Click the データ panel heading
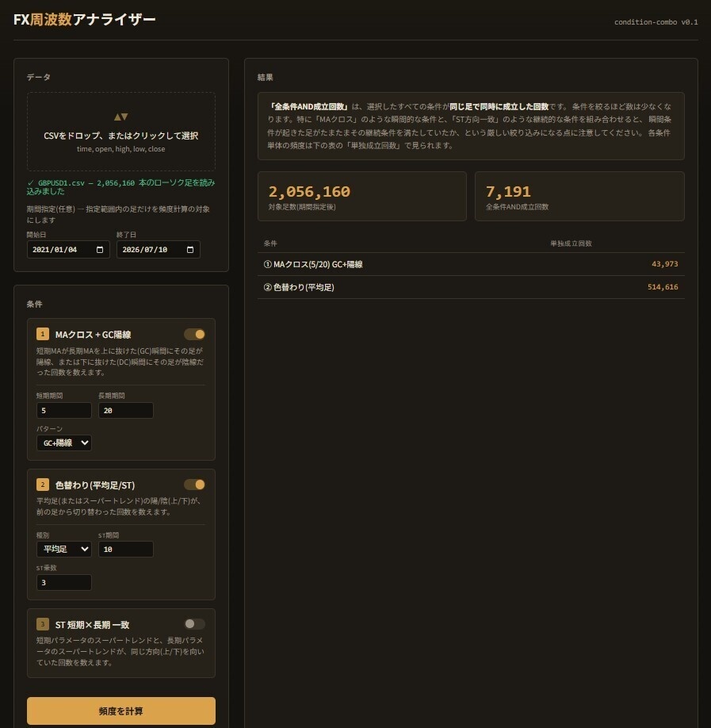The image size is (711, 728). pyautogui.click(x=39, y=77)
